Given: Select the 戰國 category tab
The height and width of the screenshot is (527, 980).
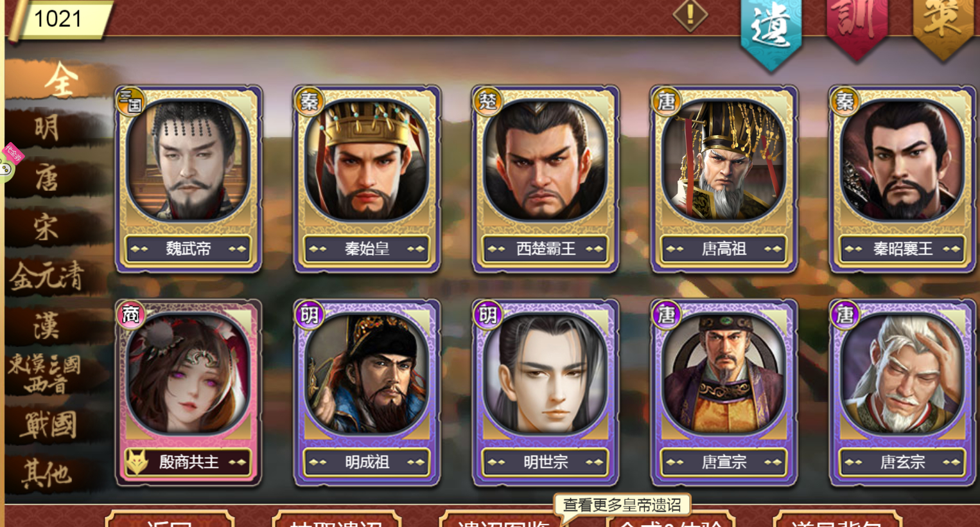Looking at the screenshot, I should (x=48, y=425).
